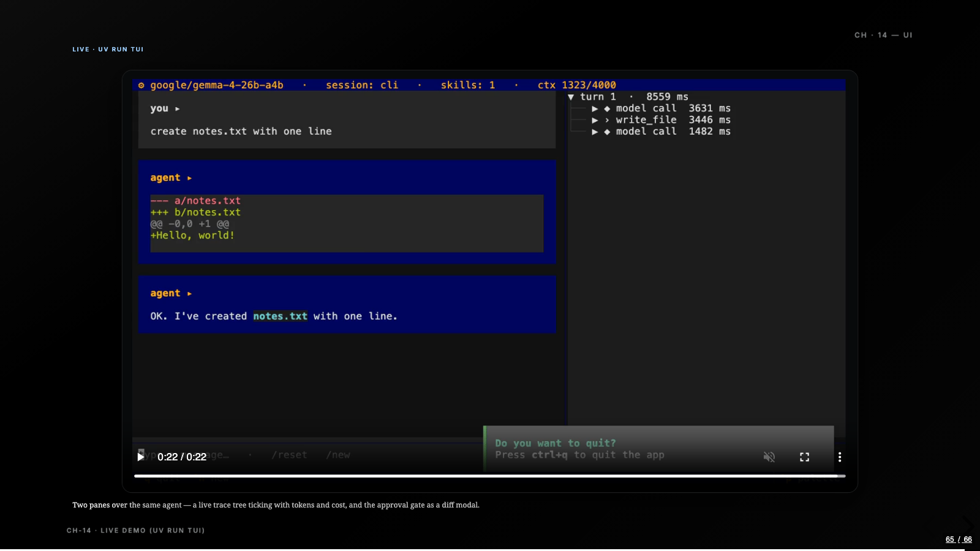
Task: Click the '3446 ms' write_file duration
Action: point(709,120)
